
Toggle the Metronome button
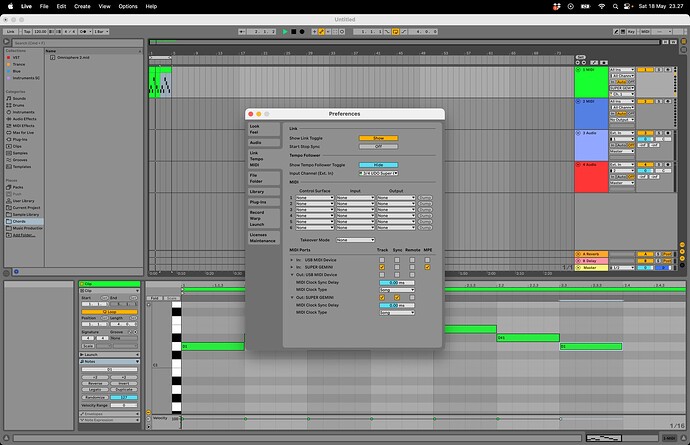(84, 32)
